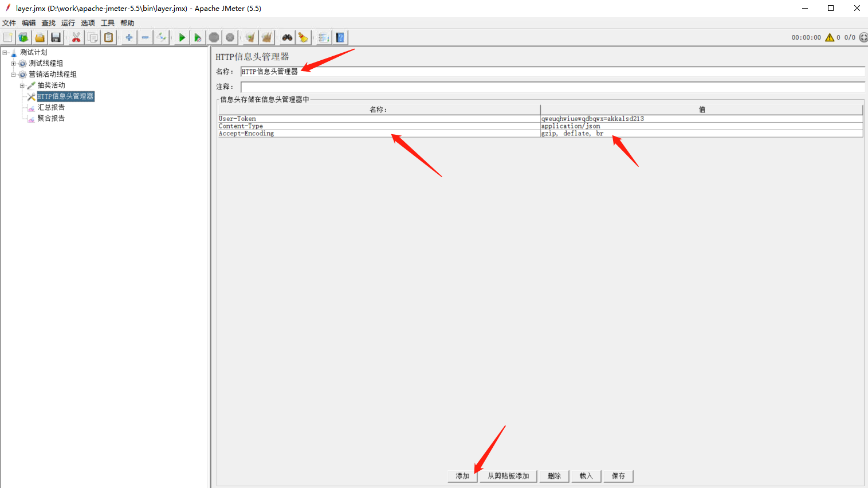Stop the running test via toolbar
The width and height of the screenshot is (868, 488).
[214, 37]
